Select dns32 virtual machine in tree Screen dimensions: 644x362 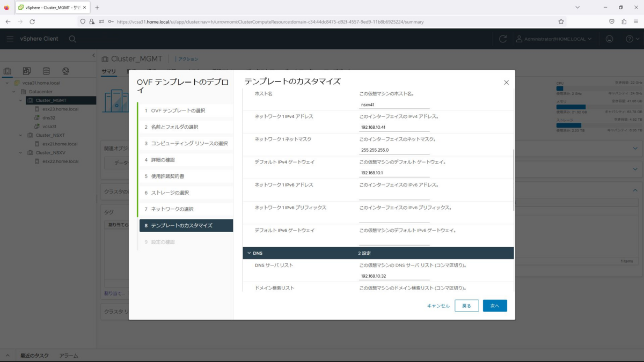48,117
